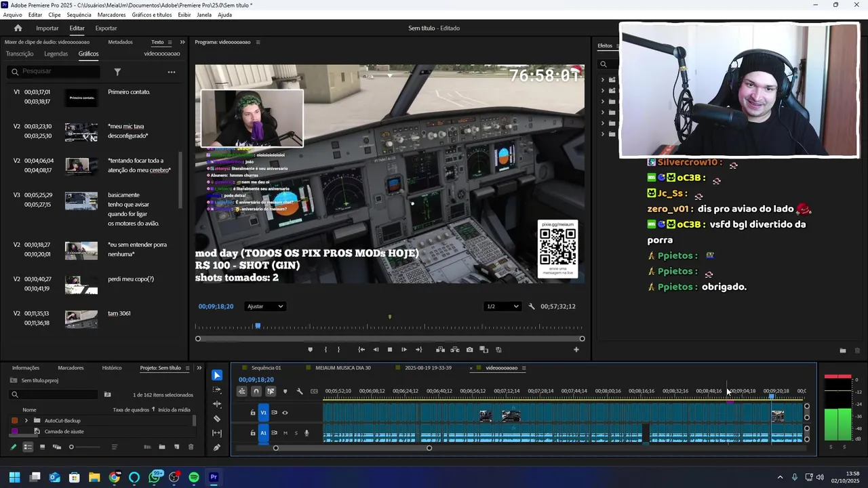
Task: Click the Program Monitor blue playhead
Action: (x=257, y=326)
